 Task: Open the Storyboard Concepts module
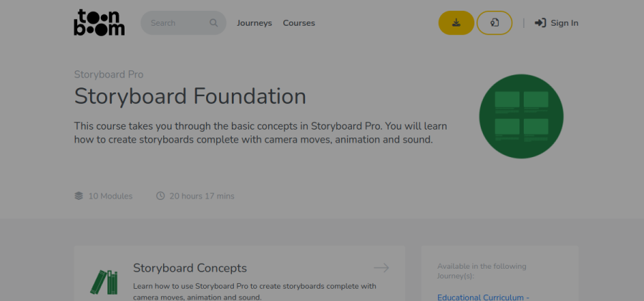click(190, 268)
